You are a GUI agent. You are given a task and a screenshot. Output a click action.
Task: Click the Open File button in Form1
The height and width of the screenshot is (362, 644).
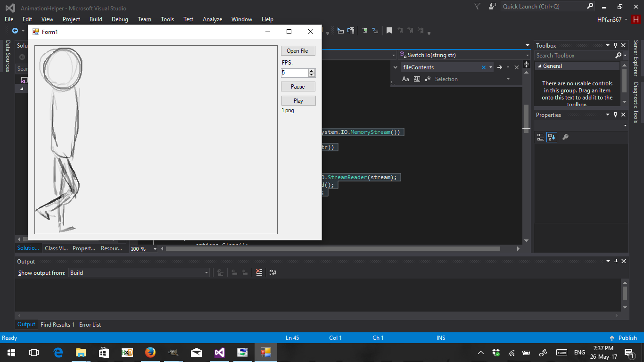click(298, 50)
